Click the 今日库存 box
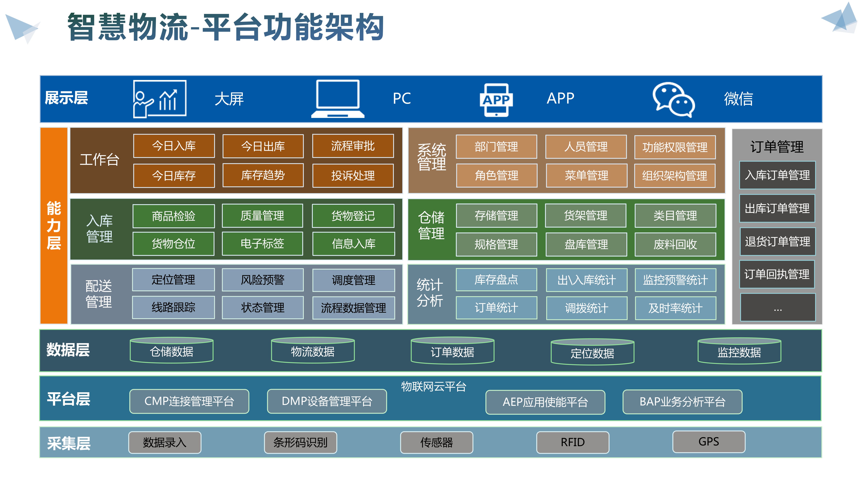This screenshot has height=488, width=868. (x=174, y=176)
